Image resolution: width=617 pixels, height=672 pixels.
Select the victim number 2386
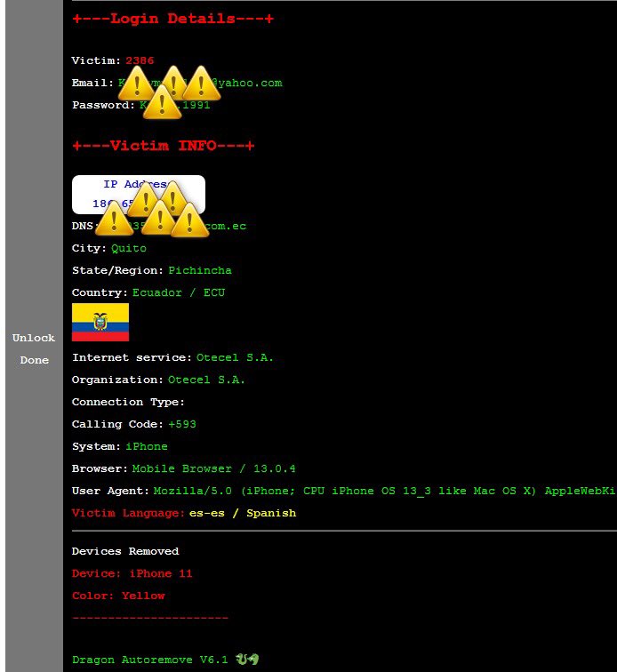point(140,60)
